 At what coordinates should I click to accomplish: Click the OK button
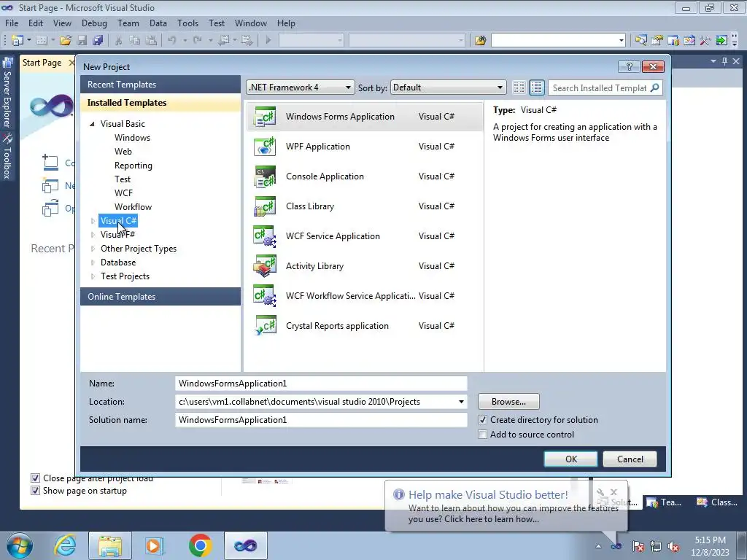click(x=570, y=459)
